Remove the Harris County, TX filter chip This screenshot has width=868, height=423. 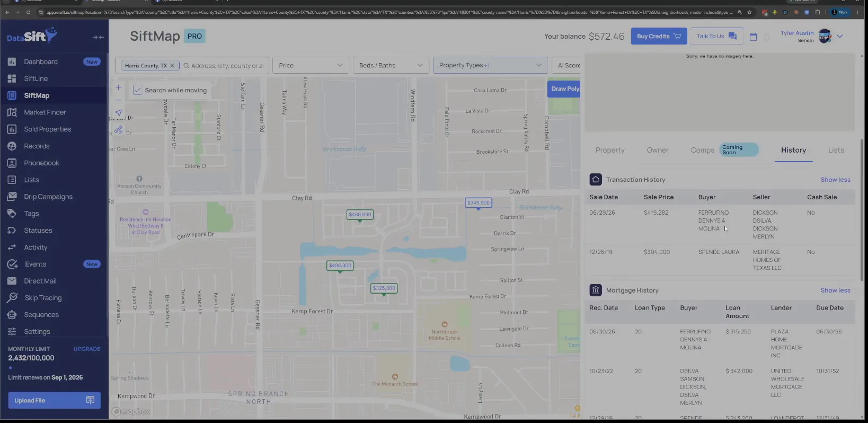pyautogui.click(x=172, y=66)
